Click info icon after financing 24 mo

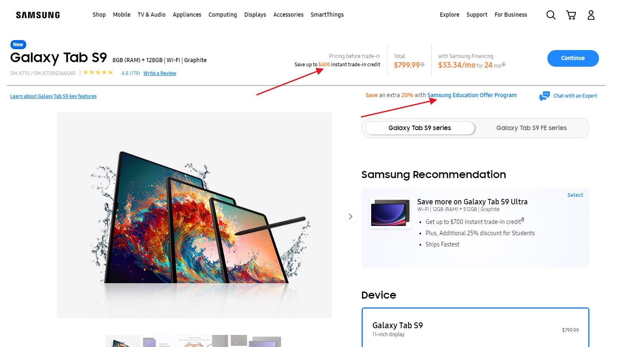click(x=503, y=65)
